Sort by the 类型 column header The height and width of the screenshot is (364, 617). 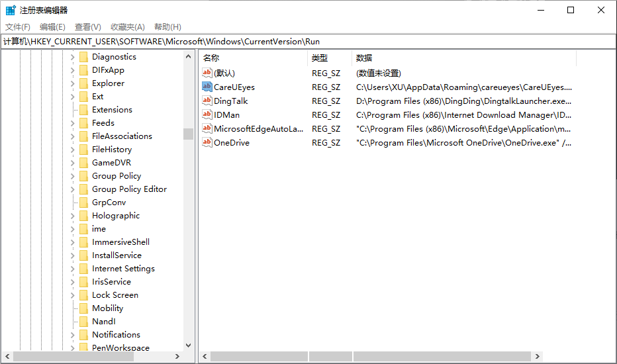[x=330, y=58]
